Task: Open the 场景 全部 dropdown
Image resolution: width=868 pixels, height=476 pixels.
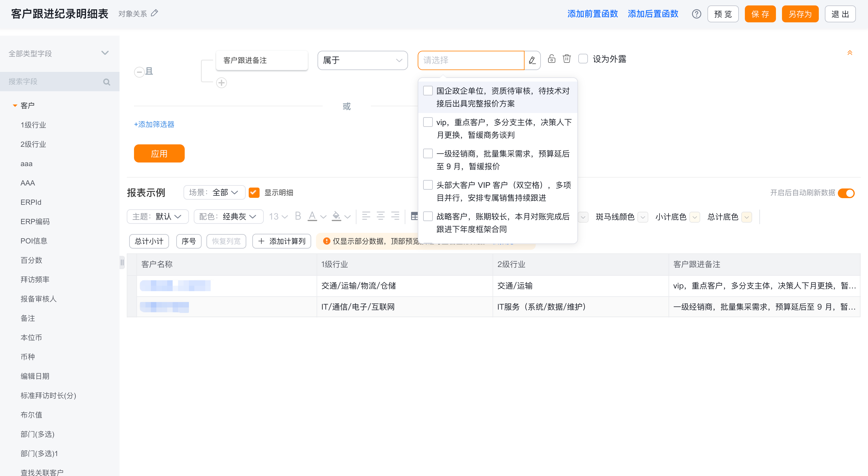Action: point(214,192)
